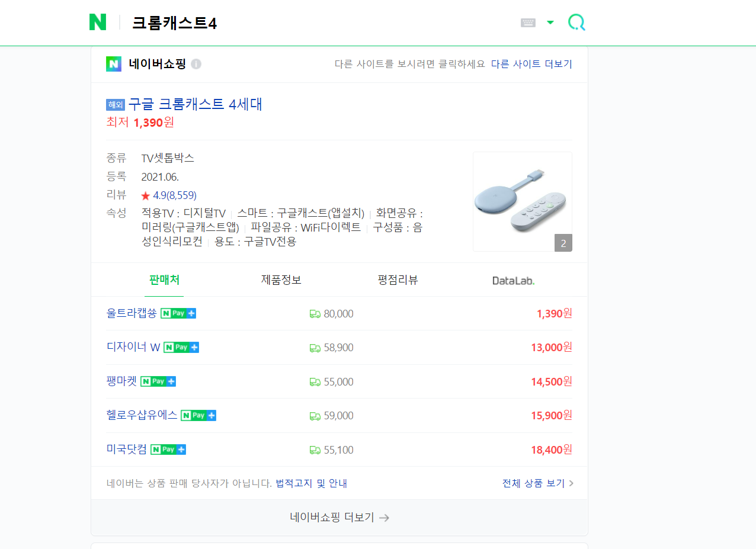This screenshot has width=756, height=549.
Task: Focus the search field containing 크롬캐스트4
Action: [x=320, y=23]
